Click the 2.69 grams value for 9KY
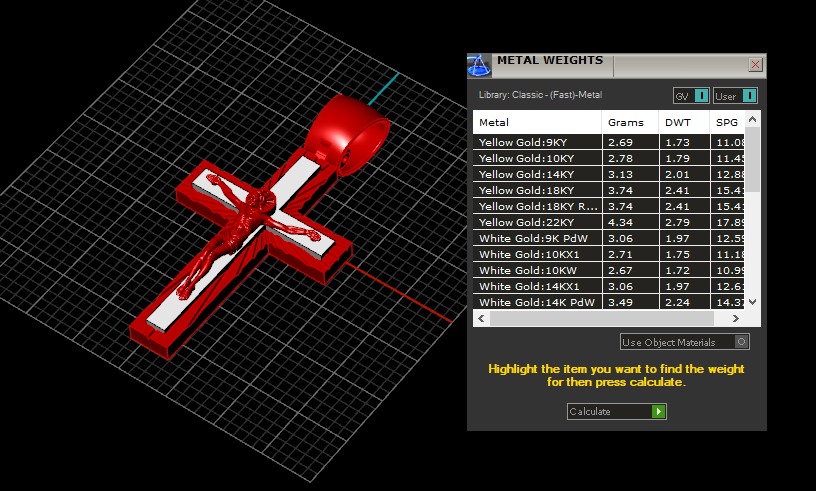The width and height of the screenshot is (816, 491). tap(620, 142)
